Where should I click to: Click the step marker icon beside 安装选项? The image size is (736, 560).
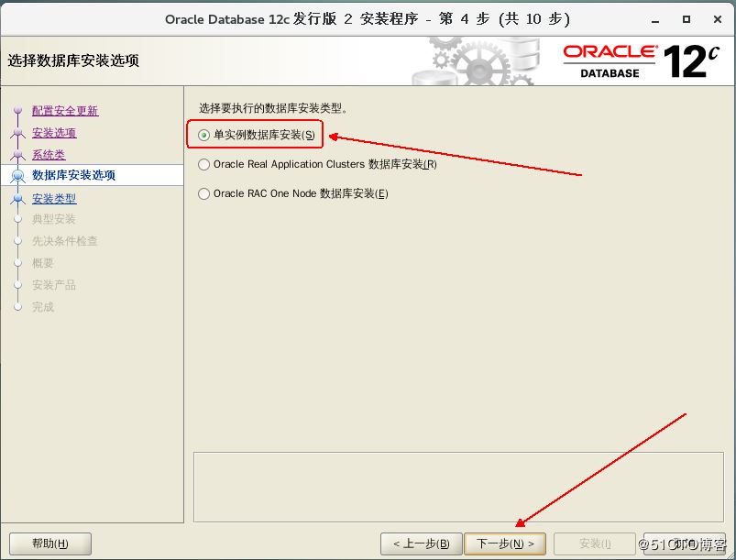coord(17,134)
